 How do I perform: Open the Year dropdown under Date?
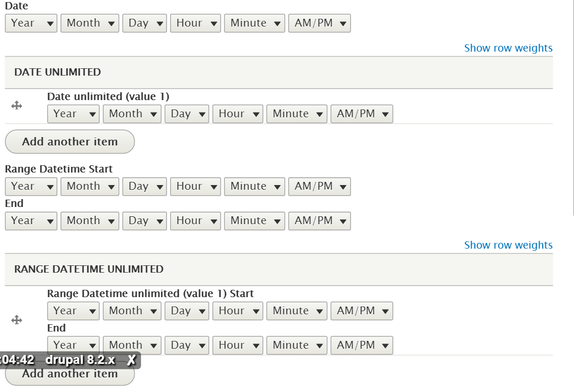(31, 23)
